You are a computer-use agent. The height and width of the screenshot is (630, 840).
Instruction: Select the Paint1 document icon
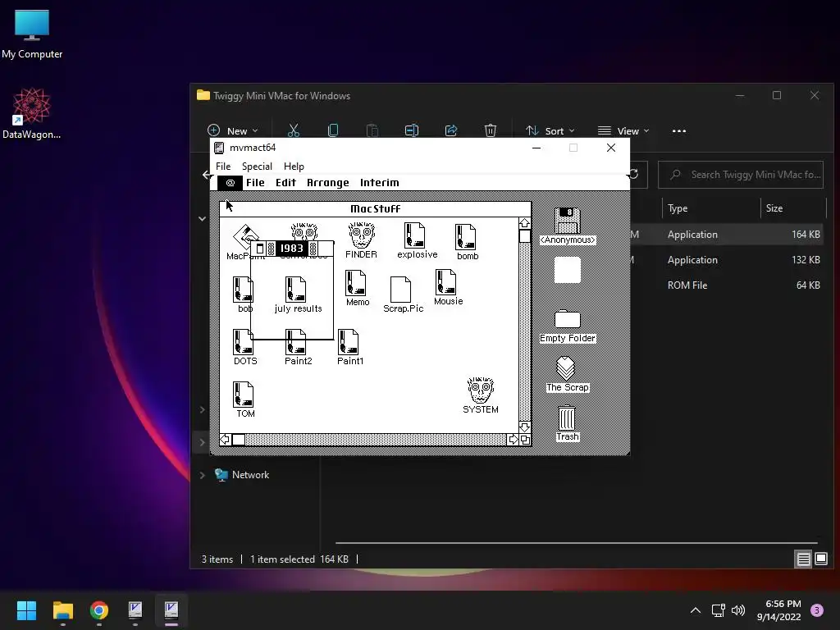[348, 342]
